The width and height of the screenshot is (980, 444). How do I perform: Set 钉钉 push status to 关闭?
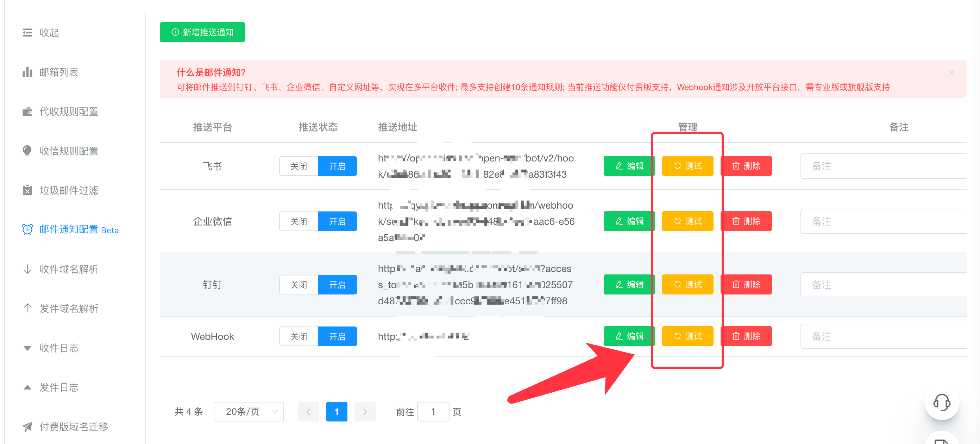(299, 285)
